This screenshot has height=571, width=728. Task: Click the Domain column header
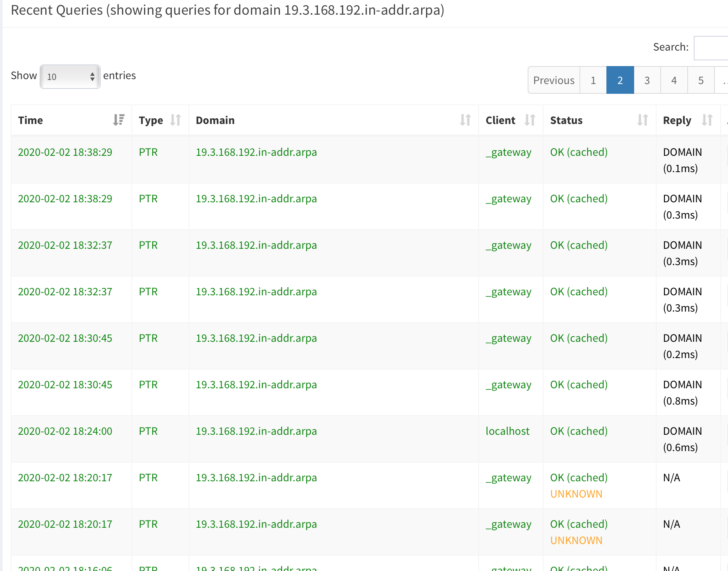[x=334, y=120]
